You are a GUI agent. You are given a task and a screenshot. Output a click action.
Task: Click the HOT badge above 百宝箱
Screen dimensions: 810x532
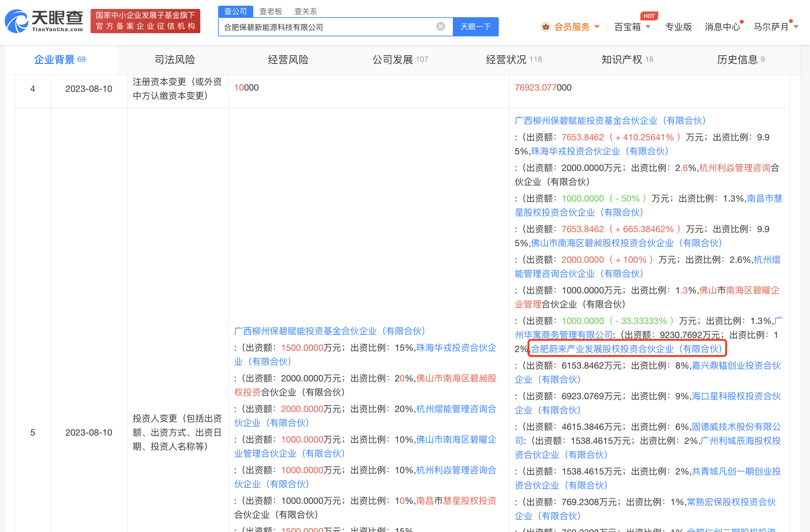tap(648, 16)
